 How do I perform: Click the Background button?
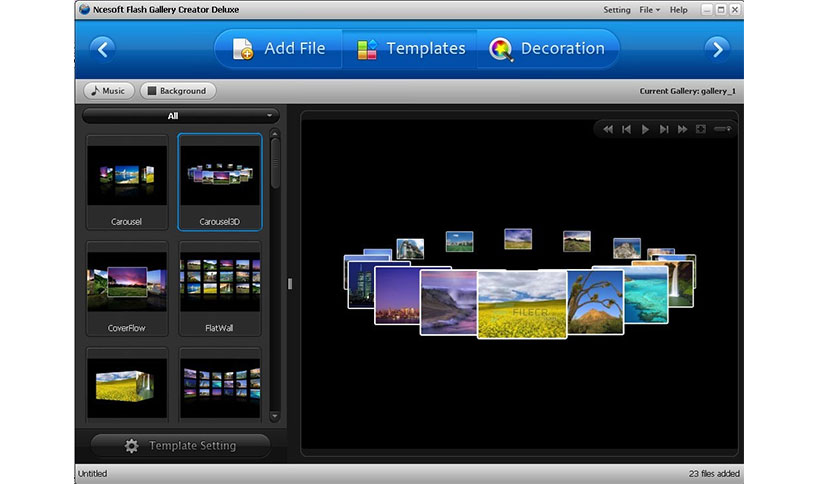[x=178, y=91]
